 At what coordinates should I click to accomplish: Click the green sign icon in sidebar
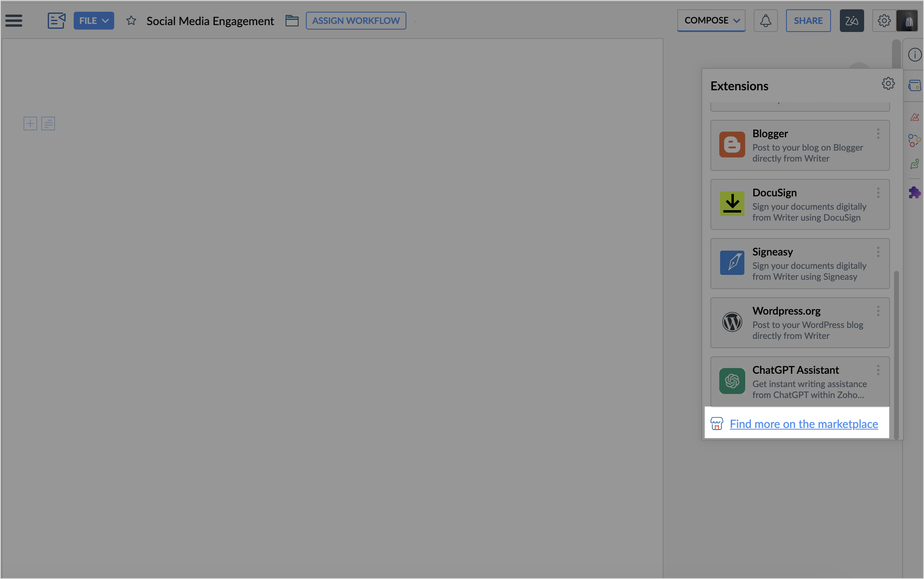pos(914,164)
